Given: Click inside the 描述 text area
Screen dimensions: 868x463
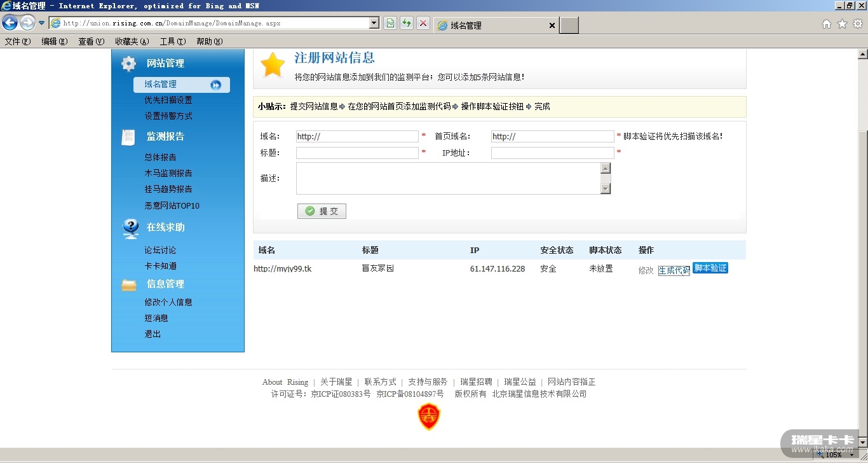Looking at the screenshot, I should tap(448, 178).
